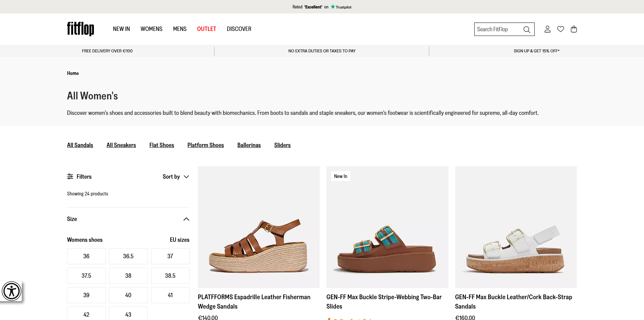Open the account profile icon
644x320 pixels.
click(x=547, y=29)
